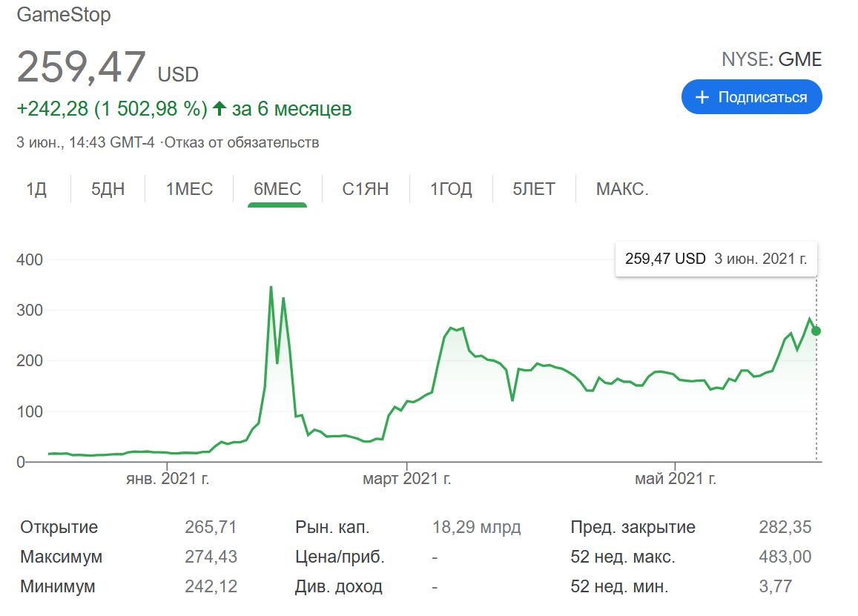Image resolution: width=858 pixels, height=616 pixels.
Task: Click the NYSE: GME ticker label
Action: coord(771,60)
